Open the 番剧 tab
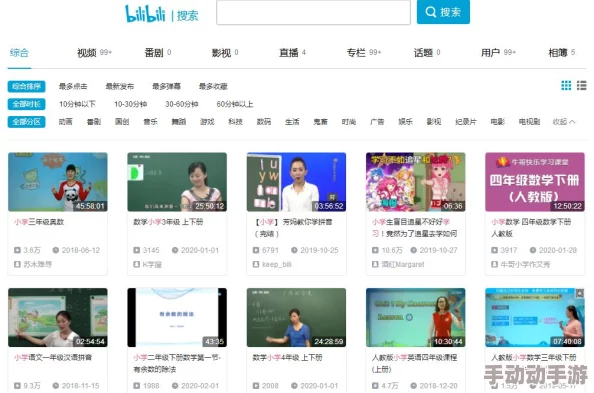The height and width of the screenshot is (393, 594). [x=158, y=53]
